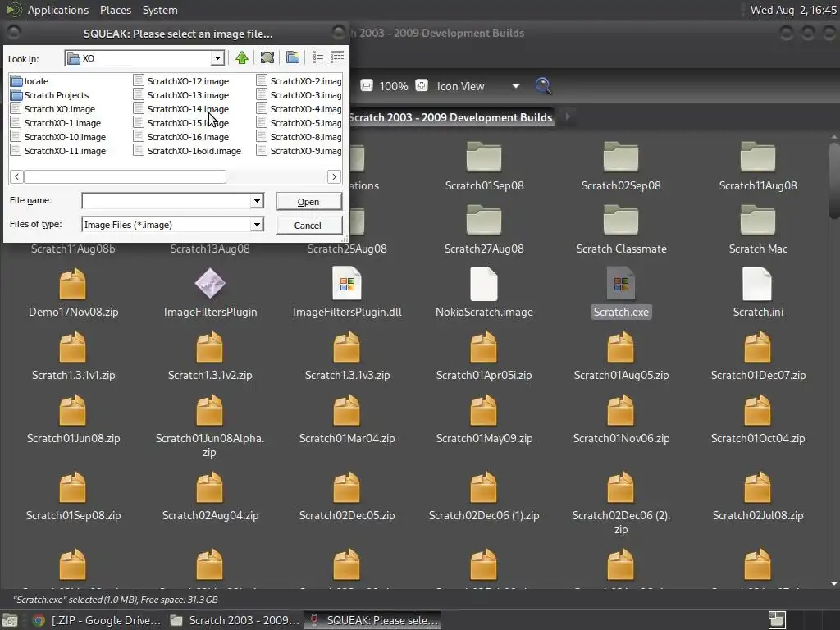The image size is (840, 630).
Task: Select ScratchXO-16old.image file
Action: (188, 151)
